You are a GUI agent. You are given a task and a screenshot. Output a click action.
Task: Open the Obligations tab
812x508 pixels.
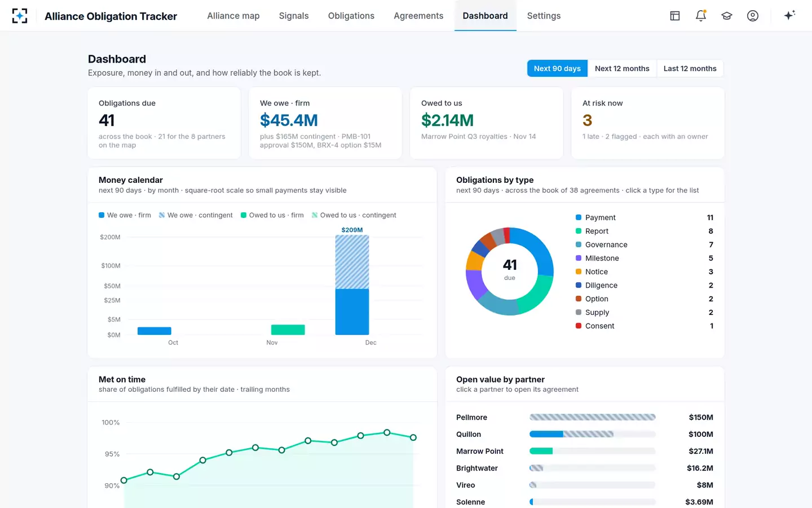pos(351,16)
